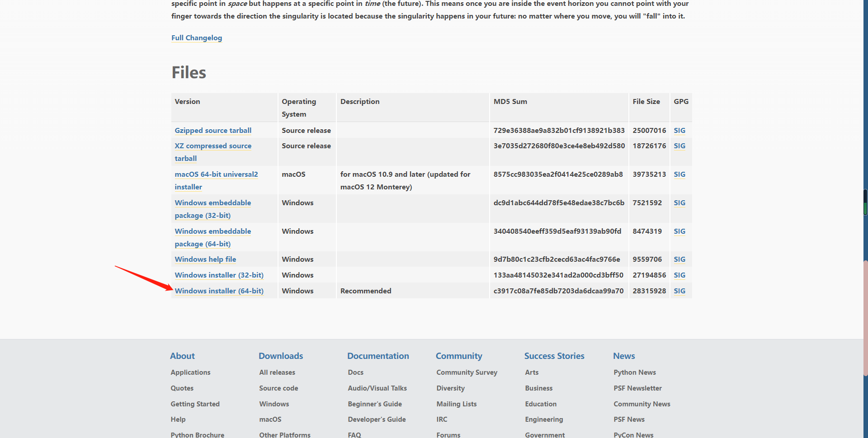Open the PyCon News link
This screenshot has width=868, height=438.
[x=633, y=435]
